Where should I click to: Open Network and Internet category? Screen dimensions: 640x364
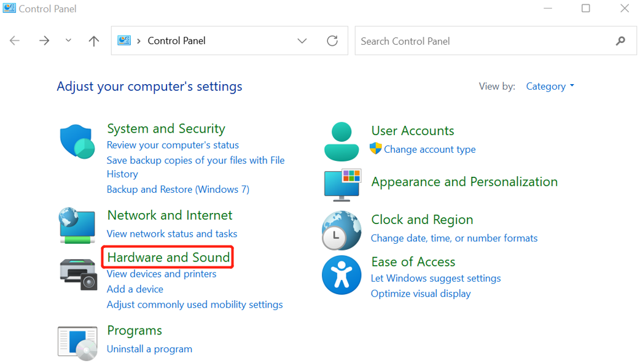pos(170,215)
